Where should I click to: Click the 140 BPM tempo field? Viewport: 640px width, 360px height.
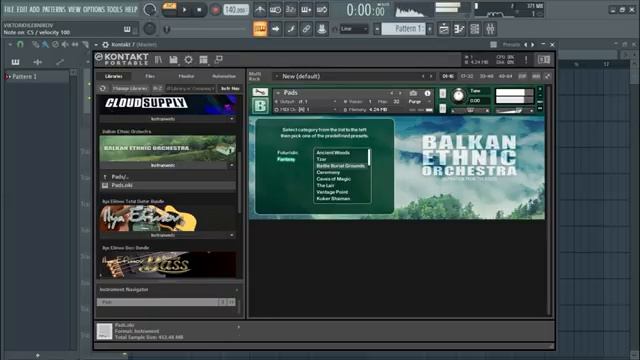pos(236,10)
